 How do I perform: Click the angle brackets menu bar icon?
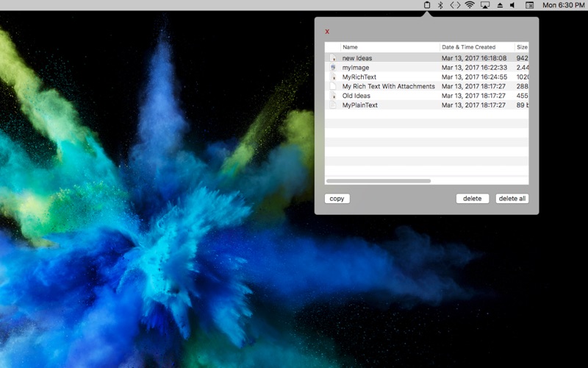(455, 5)
